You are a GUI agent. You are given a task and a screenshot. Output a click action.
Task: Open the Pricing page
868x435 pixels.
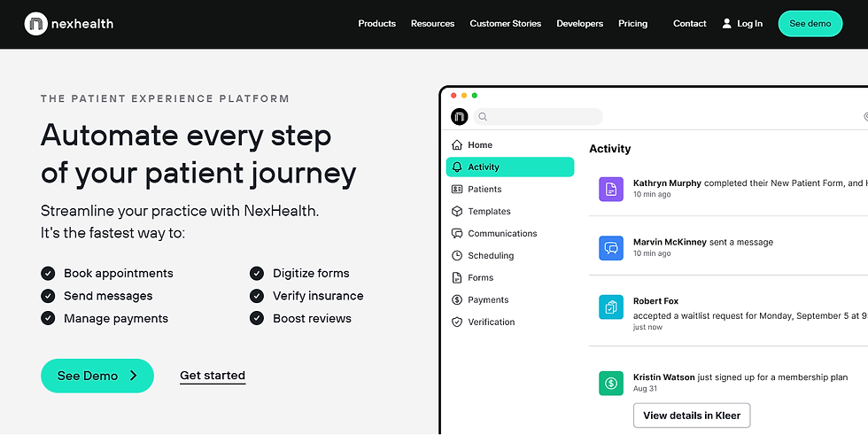click(x=632, y=24)
